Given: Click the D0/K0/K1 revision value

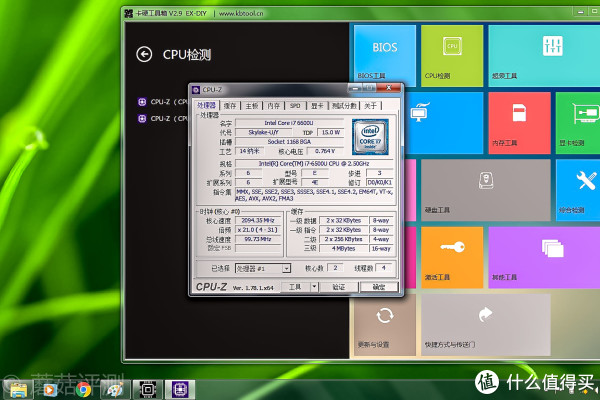Looking at the screenshot, I should coord(380,183).
